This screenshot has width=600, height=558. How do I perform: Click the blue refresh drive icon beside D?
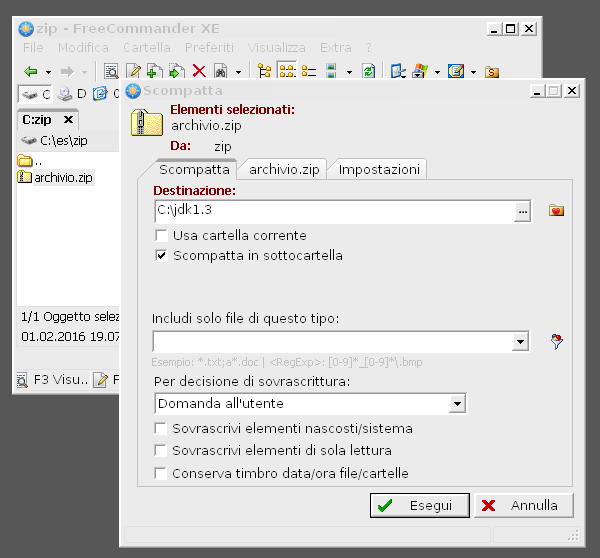100,94
